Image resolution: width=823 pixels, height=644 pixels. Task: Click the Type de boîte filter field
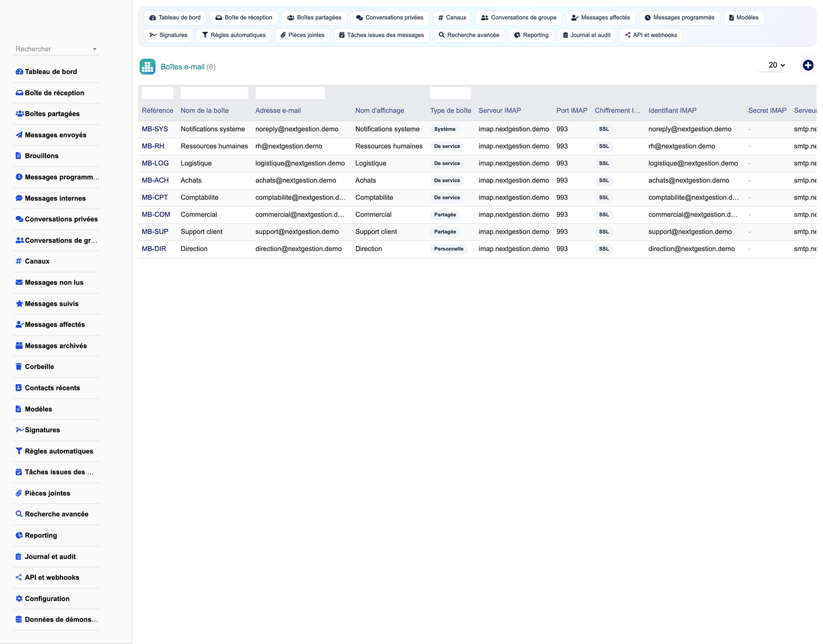tap(451, 93)
